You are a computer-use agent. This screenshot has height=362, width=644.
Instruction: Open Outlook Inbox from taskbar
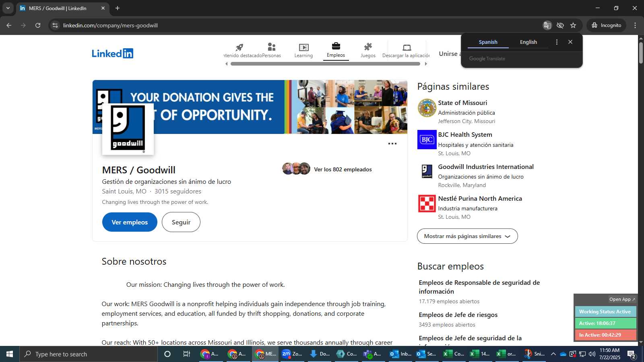tap(400, 354)
